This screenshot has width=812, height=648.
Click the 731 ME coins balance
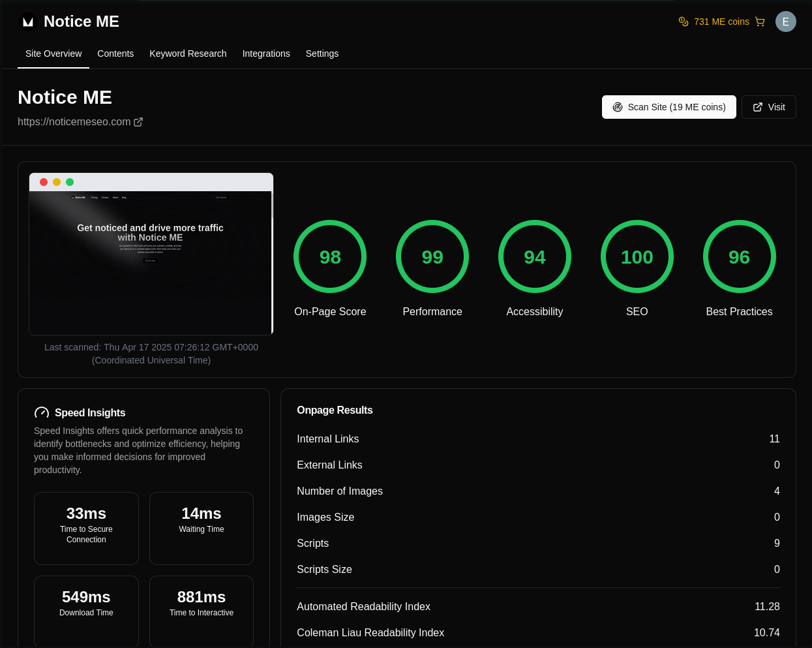click(x=721, y=22)
